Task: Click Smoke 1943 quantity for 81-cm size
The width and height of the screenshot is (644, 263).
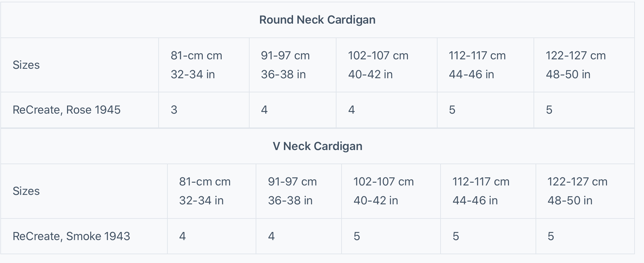Action: (183, 236)
